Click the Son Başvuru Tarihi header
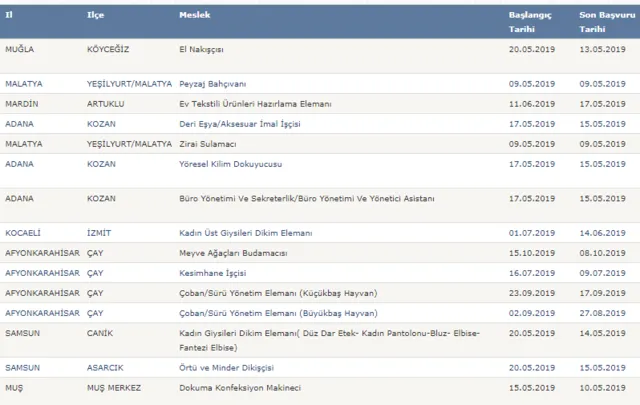The width and height of the screenshot is (640, 405). click(603, 23)
